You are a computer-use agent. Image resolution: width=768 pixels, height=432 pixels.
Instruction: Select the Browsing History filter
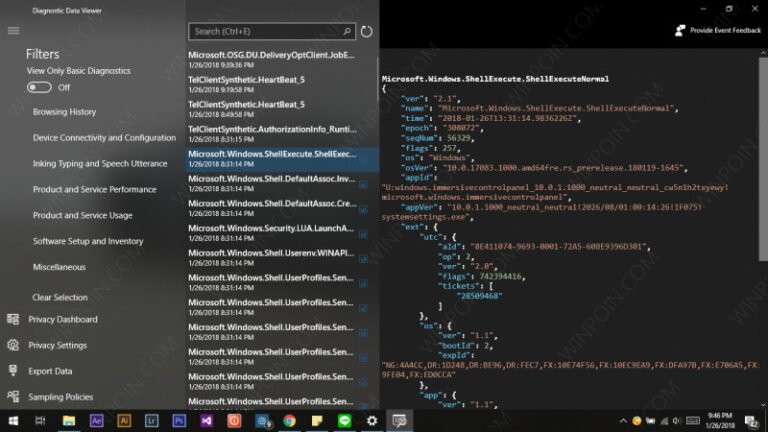(64, 112)
